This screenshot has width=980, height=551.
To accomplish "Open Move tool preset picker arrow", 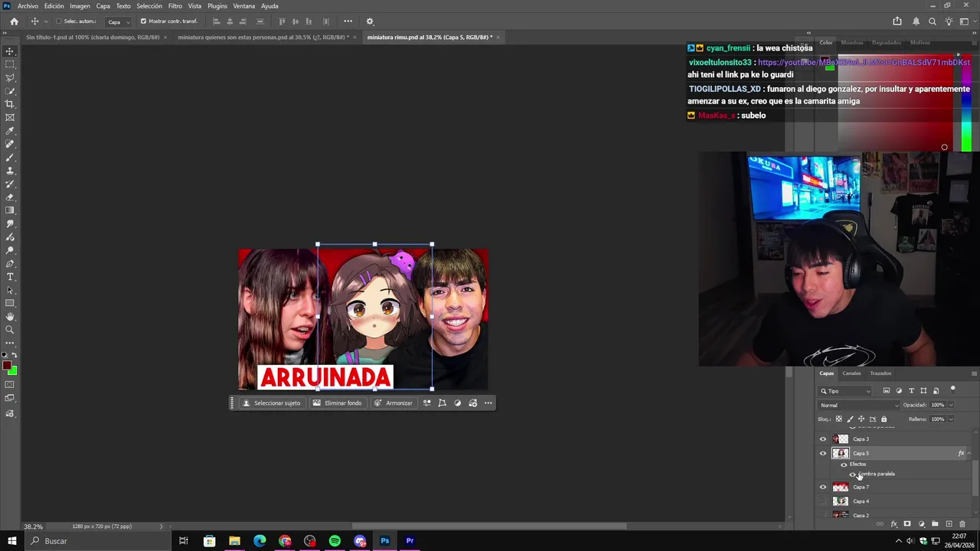I will tap(46, 21).
